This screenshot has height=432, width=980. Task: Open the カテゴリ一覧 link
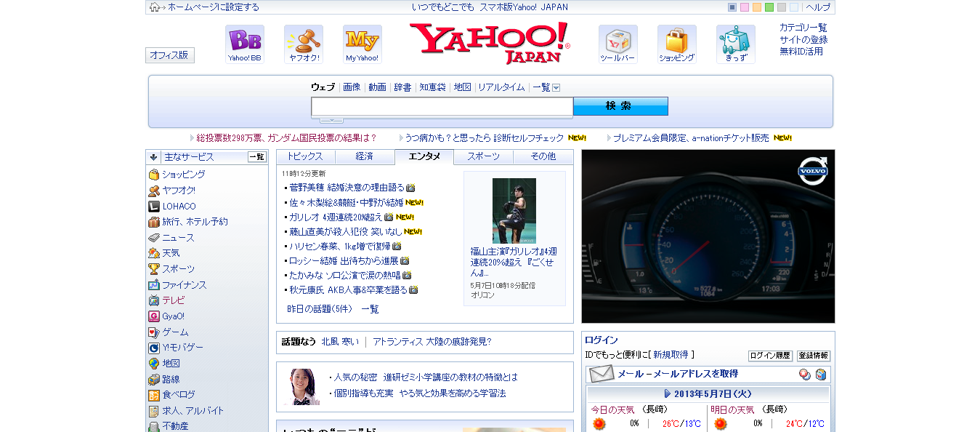(x=803, y=28)
